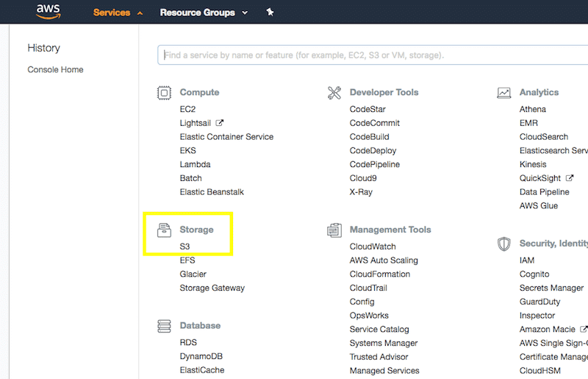588x379 pixels.
Task: Open Kinesis
Action: (x=533, y=164)
